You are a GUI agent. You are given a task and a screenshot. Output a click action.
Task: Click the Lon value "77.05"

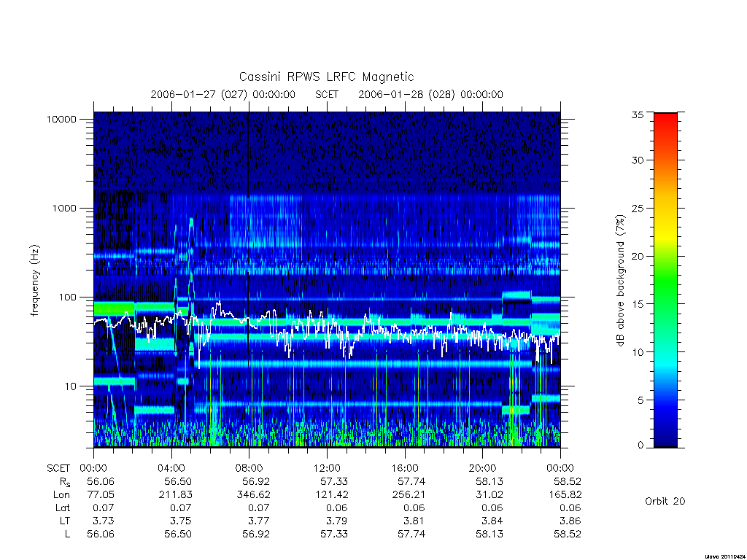[101, 495]
